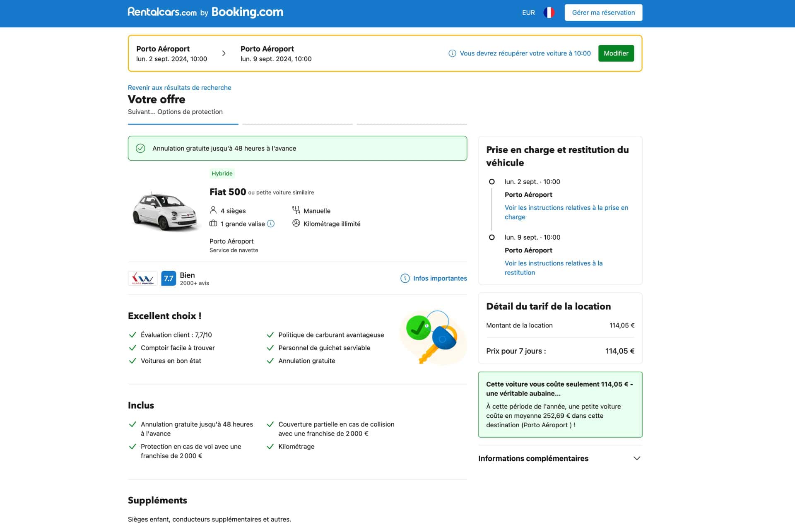This screenshot has width=795, height=532.
Task: Go back via Revenir aux résultats de recherche
Action: (x=179, y=87)
